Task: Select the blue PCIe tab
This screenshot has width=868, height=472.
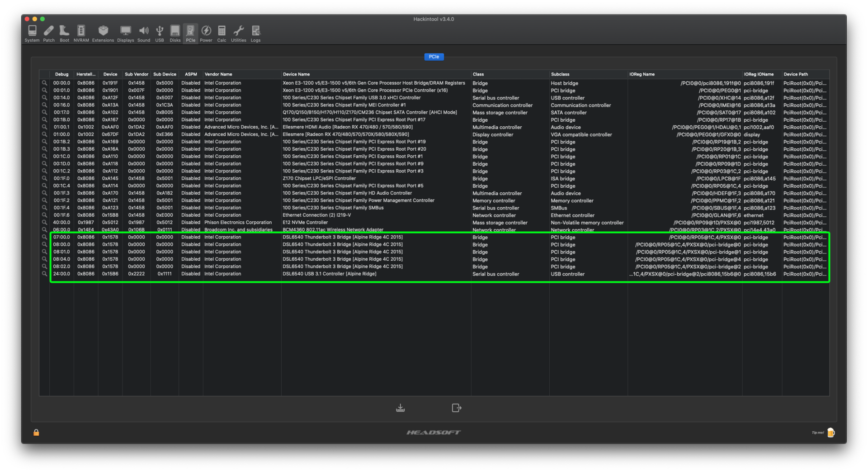Action: click(434, 57)
